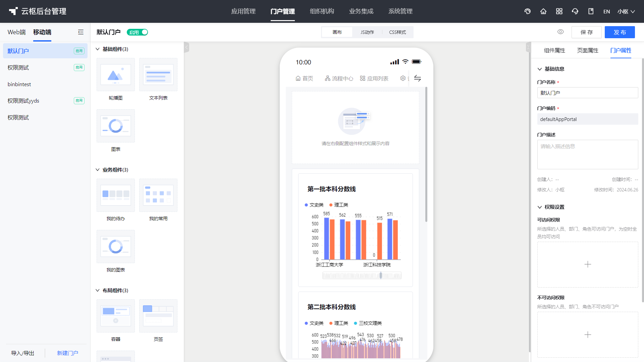Tap the 应用列表 nav item in phone
The height and width of the screenshot is (362, 644).
point(374,78)
